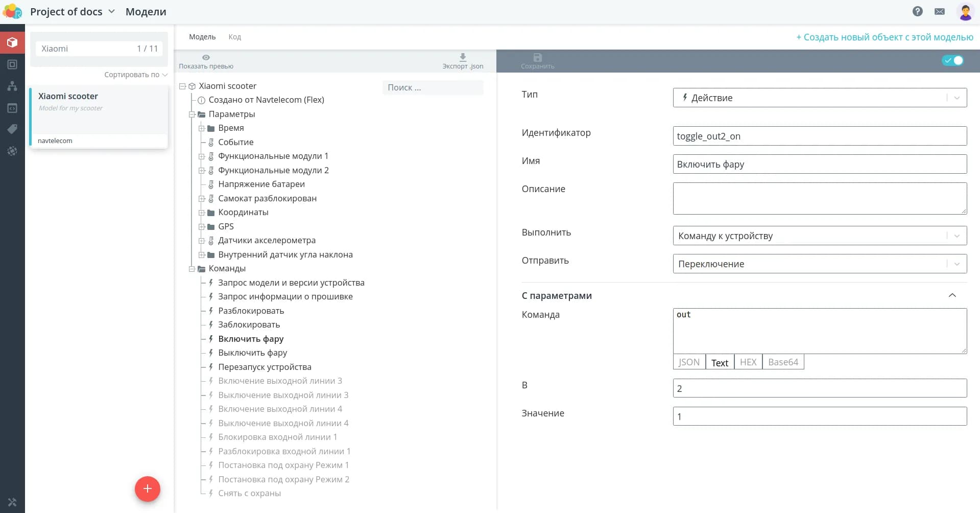The image size is (980, 513).
Task: Toggle the enabled switch in action editor
Action: 952,60
